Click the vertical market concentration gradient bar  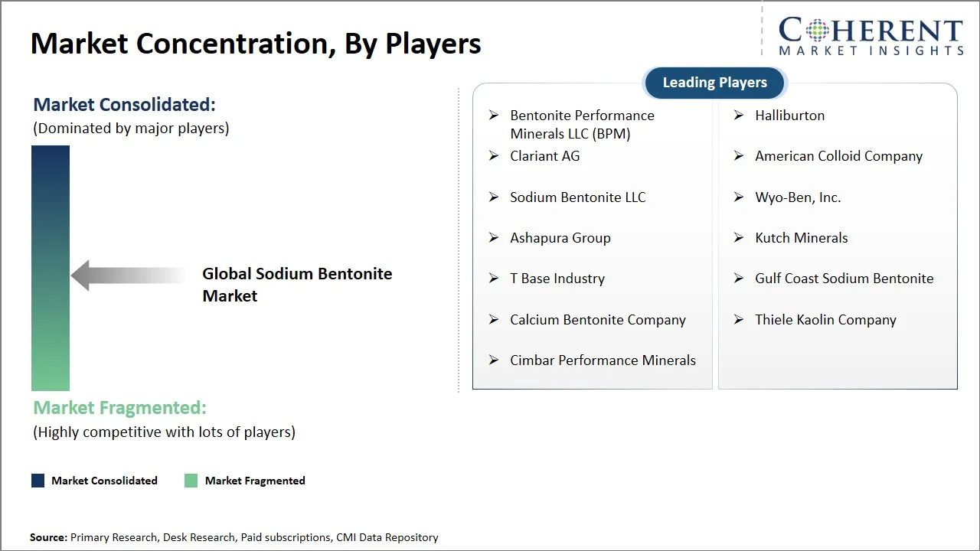coord(51,268)
